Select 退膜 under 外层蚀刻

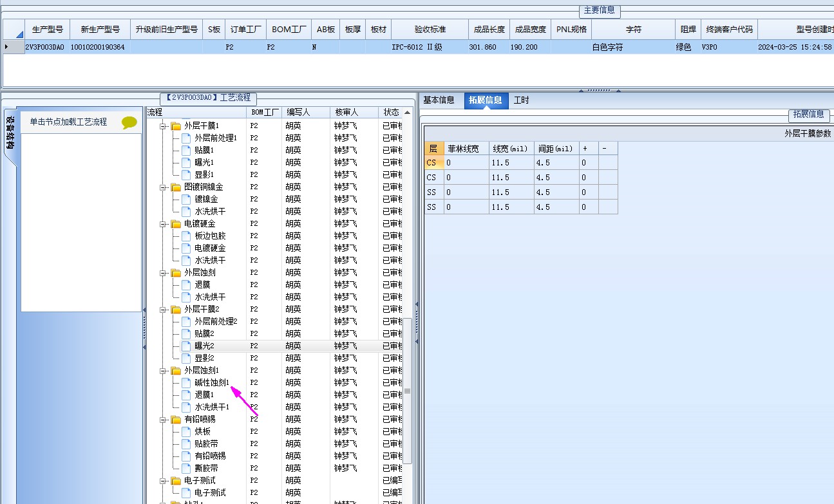pyautogui.click(x=202, y=285)
